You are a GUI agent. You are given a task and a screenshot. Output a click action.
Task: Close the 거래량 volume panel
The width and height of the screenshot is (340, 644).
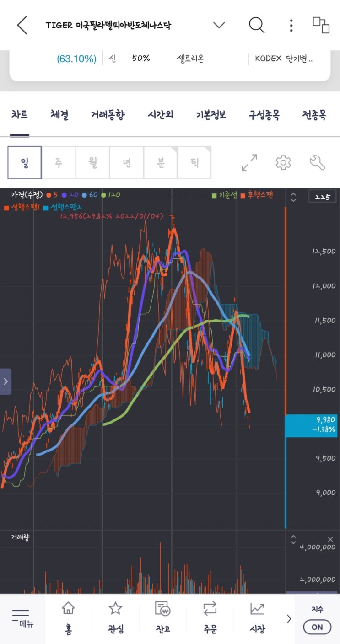(331, 540)
